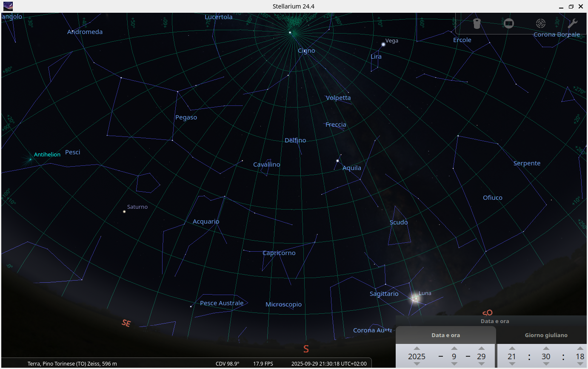Increase the day 29 with its up arrow
This screenshot has height=369, width=588.
click(481, 348)
